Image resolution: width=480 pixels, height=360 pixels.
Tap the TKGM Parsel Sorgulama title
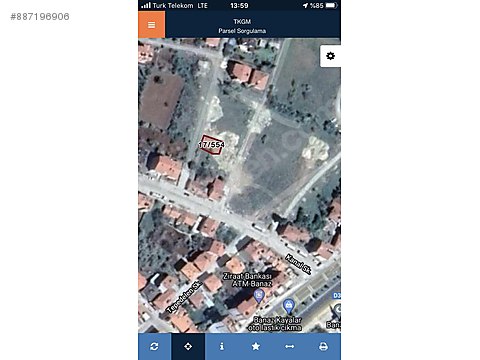click(242, 26)
